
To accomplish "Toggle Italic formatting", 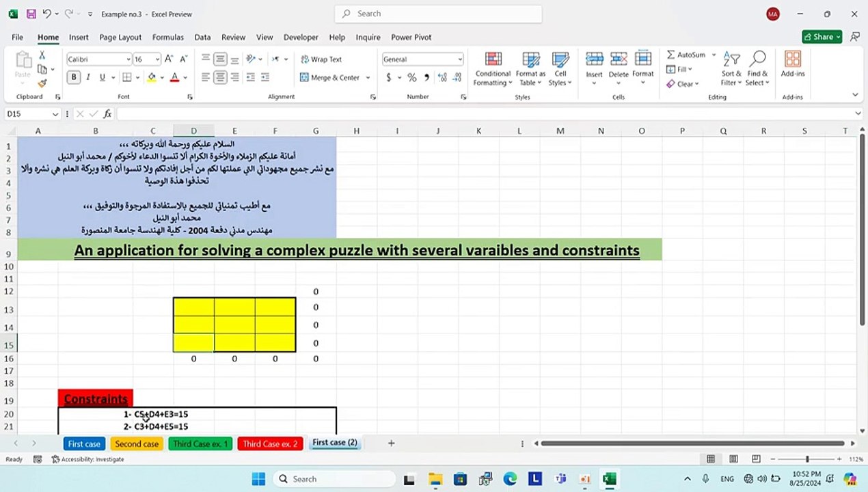I will click(89, 78).
